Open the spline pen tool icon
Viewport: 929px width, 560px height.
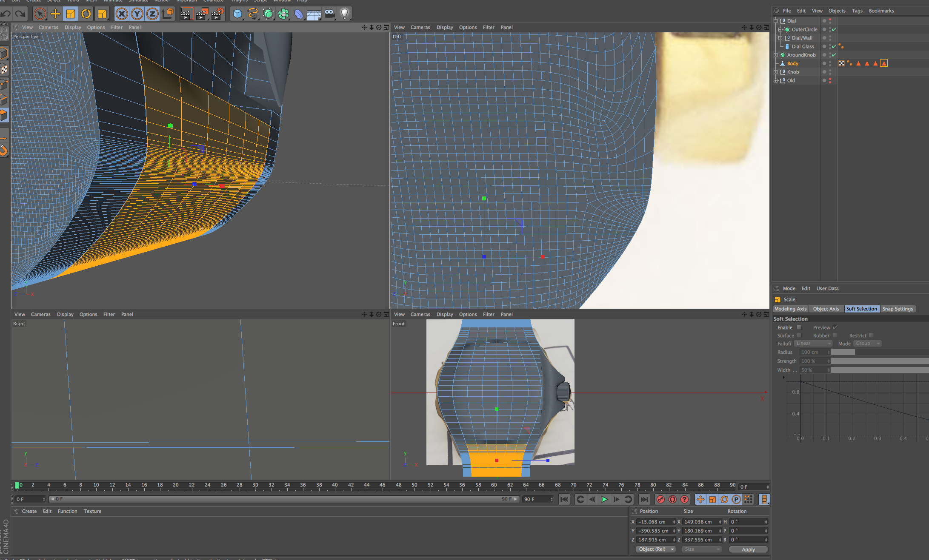point(253,14)
